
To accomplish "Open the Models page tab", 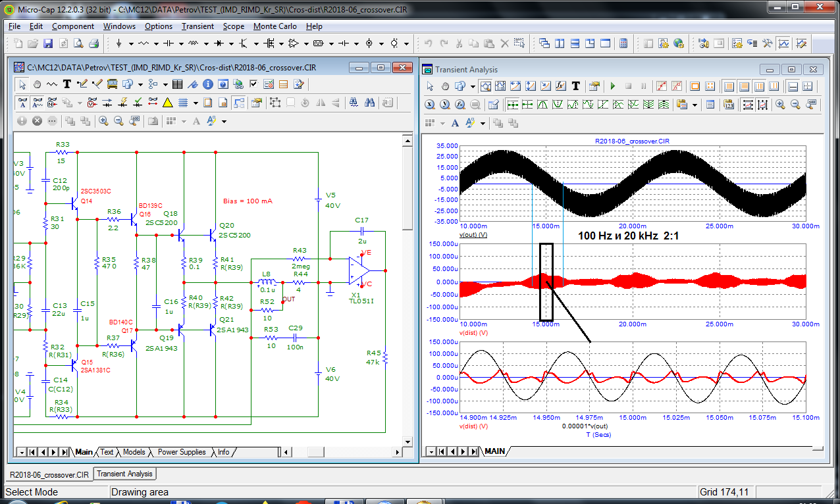I will click(134, 452).
